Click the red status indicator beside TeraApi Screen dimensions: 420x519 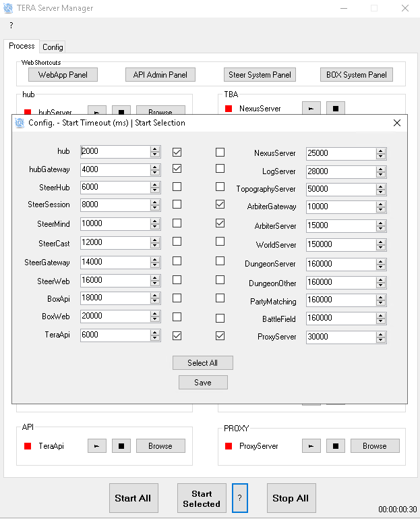click(x=28, y=446)
